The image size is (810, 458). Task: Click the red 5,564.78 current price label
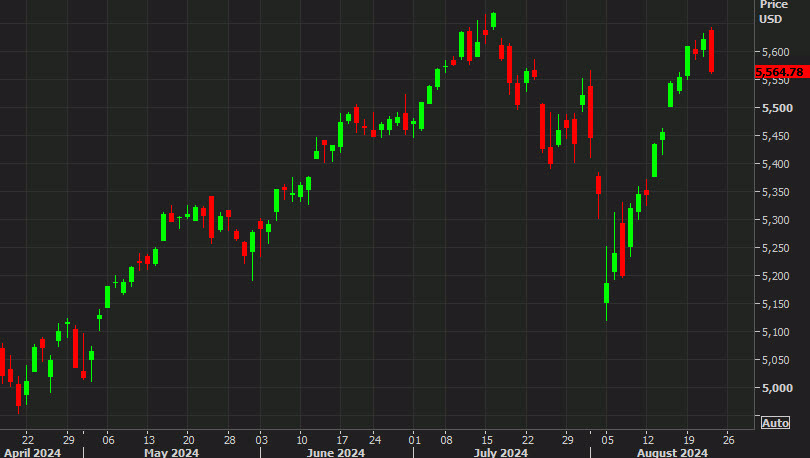tap(782, 72)
